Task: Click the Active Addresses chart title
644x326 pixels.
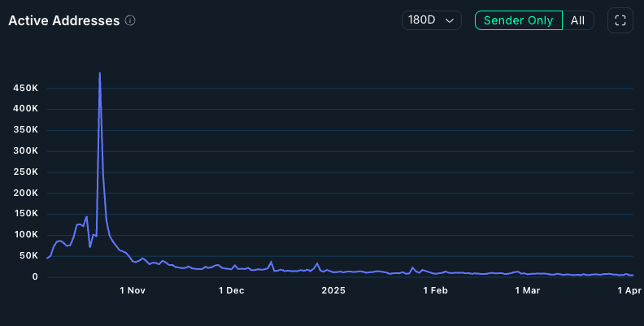Action: pos(63,20)
